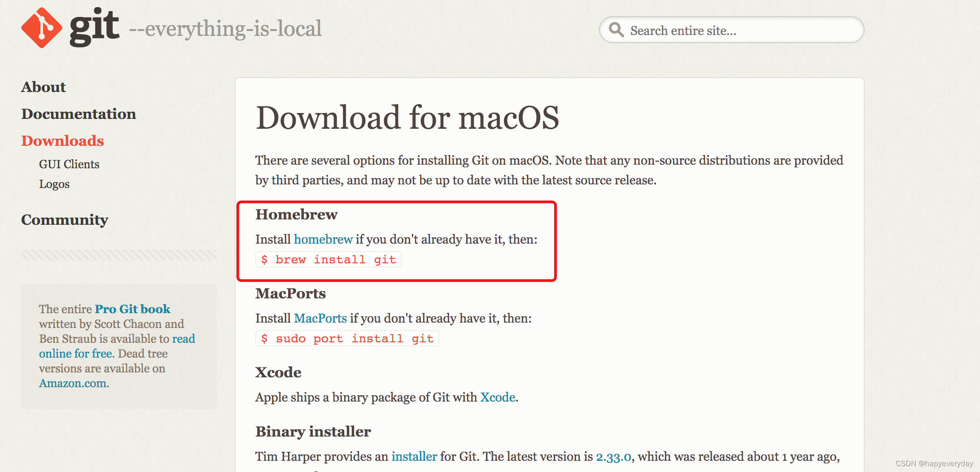Click the orange Git diamond logo icon

pyautogui.click(x=41, y=28)
